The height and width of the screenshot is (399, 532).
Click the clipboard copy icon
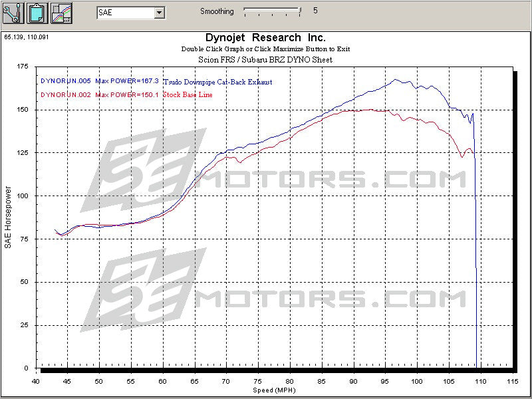point(37,11)
